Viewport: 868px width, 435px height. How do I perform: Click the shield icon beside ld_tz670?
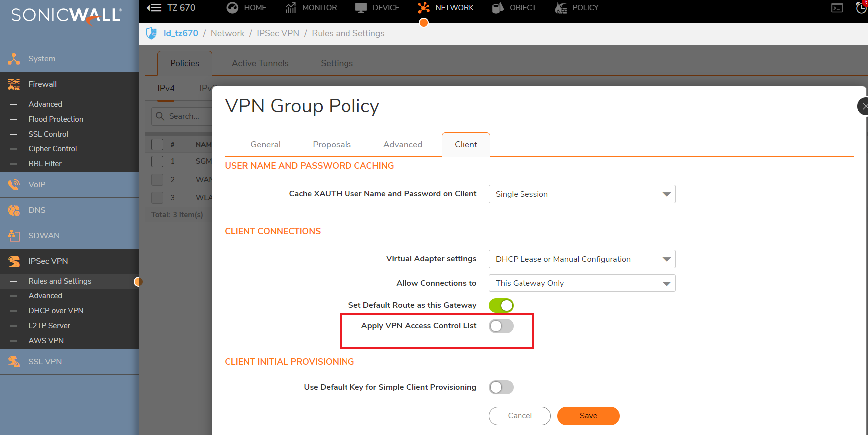[x=151, y=33]
